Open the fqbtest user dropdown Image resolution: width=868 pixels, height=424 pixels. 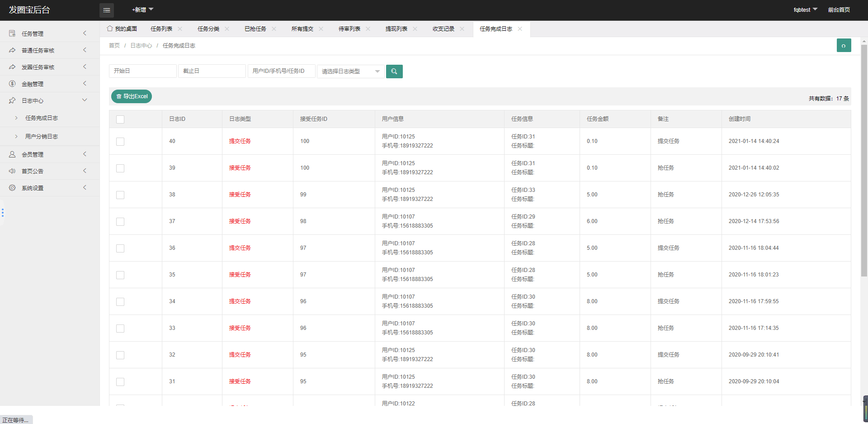pyautogui.click(x=805, y=10)
